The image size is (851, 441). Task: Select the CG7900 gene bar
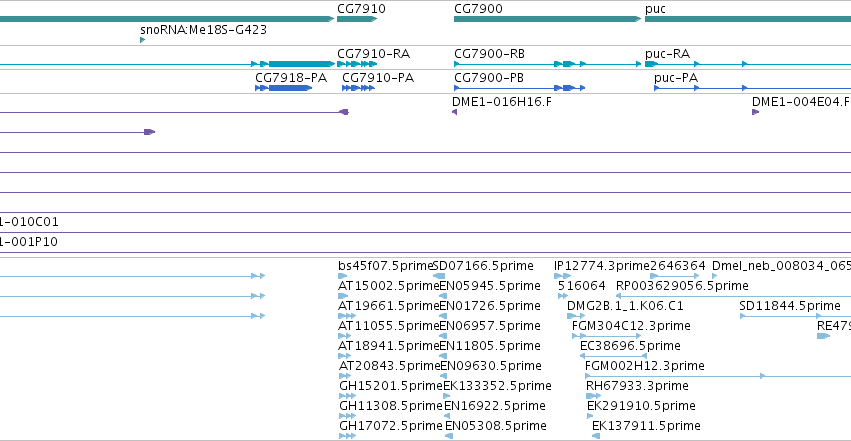point(548,19)
